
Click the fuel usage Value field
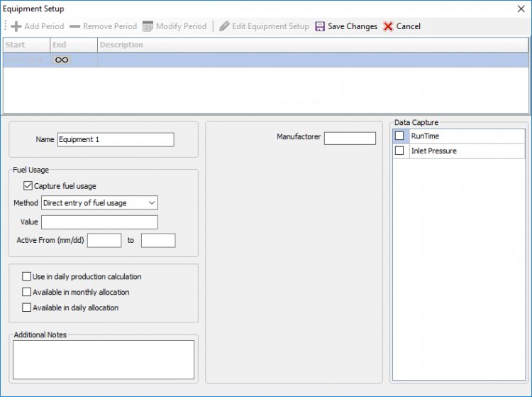point(99,222)
